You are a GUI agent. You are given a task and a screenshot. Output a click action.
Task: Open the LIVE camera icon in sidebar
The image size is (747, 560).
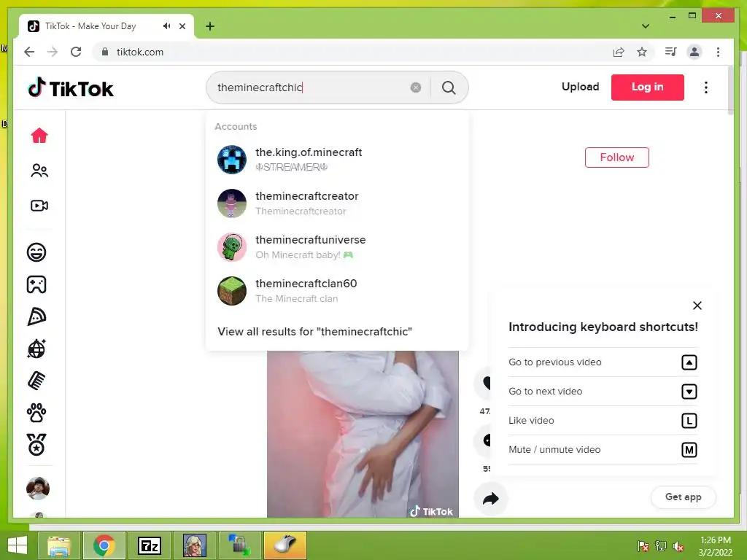coord(39,206)
